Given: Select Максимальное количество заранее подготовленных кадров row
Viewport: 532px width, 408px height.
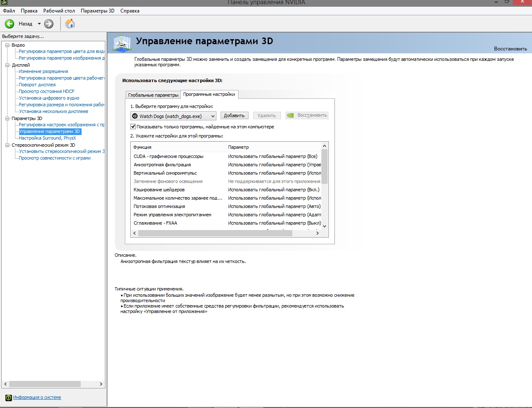Looking at the screenshot, I should coord(226,198).
